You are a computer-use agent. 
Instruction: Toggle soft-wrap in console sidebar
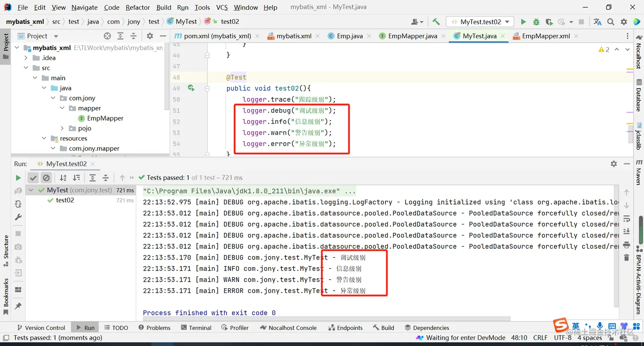click(626, 219)
